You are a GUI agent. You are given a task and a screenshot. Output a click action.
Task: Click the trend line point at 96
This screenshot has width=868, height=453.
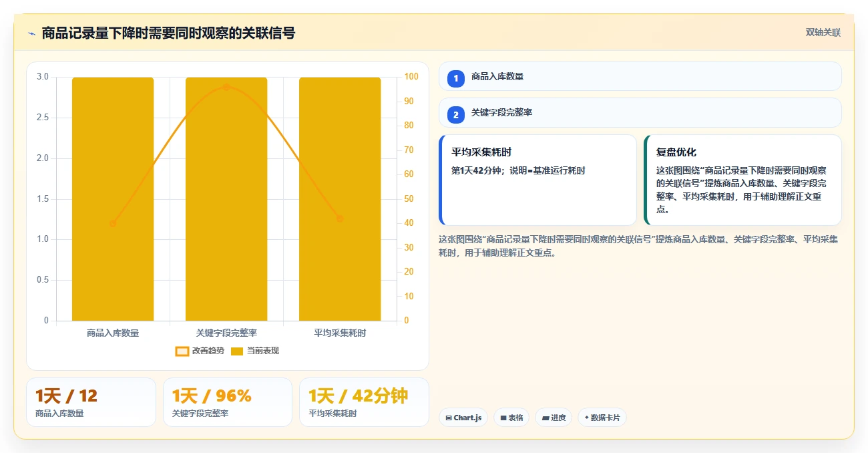coord(226,87)
